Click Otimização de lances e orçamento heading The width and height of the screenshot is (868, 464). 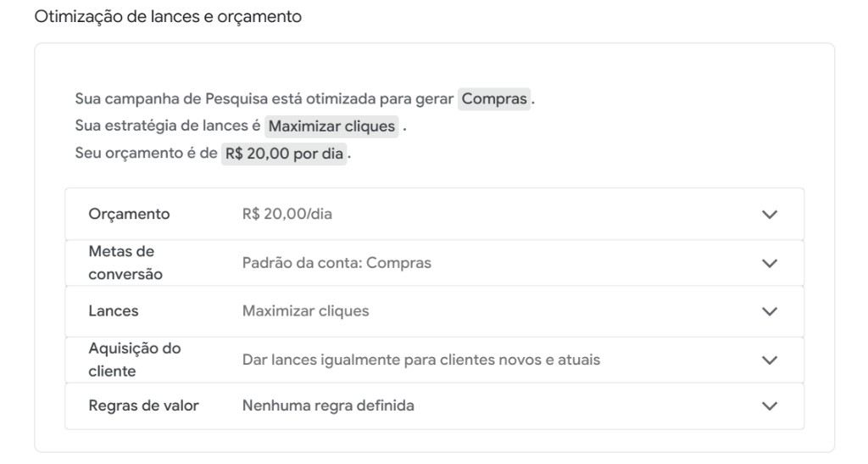click(168, 17)
